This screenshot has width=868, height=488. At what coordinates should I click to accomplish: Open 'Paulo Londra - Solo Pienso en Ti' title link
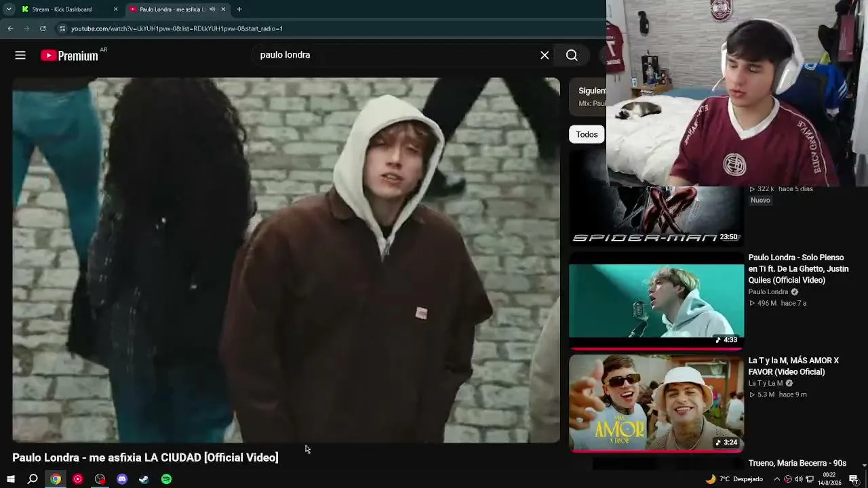[x=798, y=269]
